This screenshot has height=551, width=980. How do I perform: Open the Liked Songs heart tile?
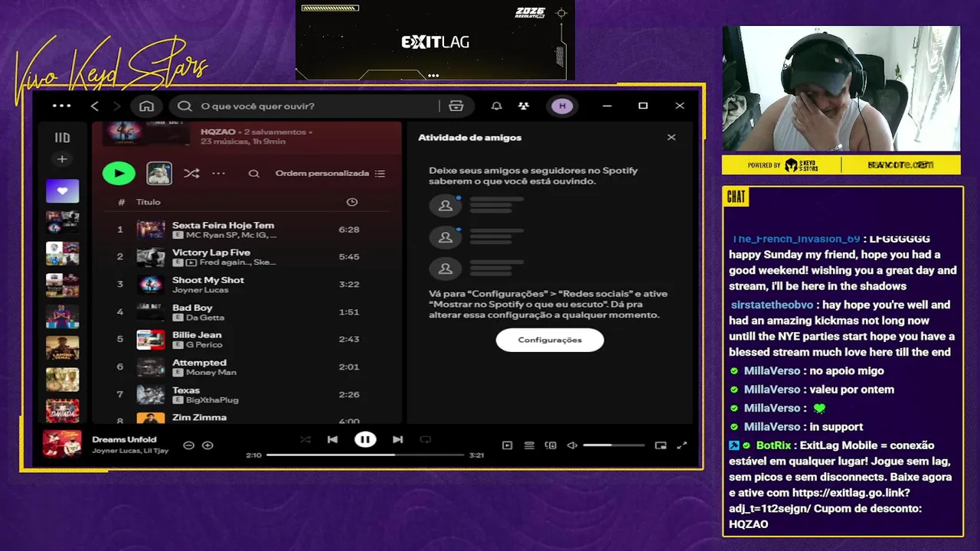pyautogui.click(x=62, y=191)
